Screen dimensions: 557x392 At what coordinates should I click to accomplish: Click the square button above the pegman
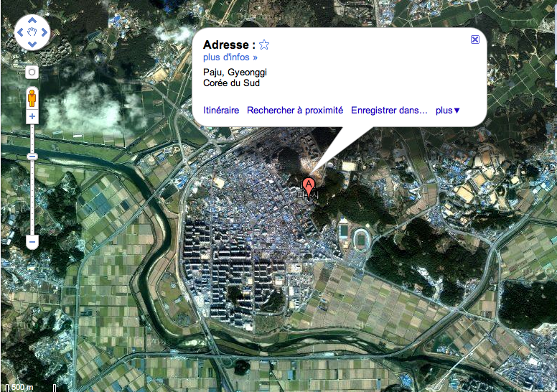tap(32, 72)
